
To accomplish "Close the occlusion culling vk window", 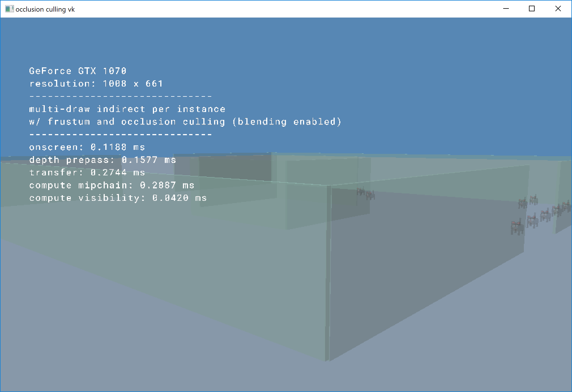I will pyautogui.click(x=558, y=9).
